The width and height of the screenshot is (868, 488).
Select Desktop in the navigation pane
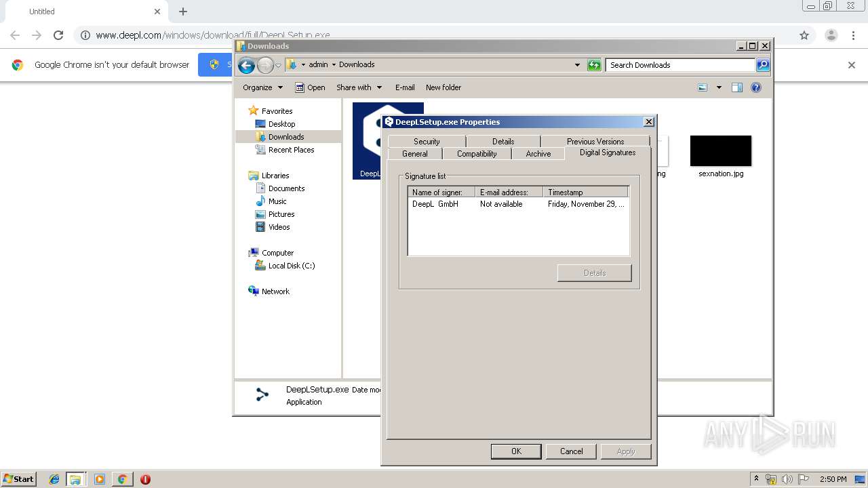[281, 124]
